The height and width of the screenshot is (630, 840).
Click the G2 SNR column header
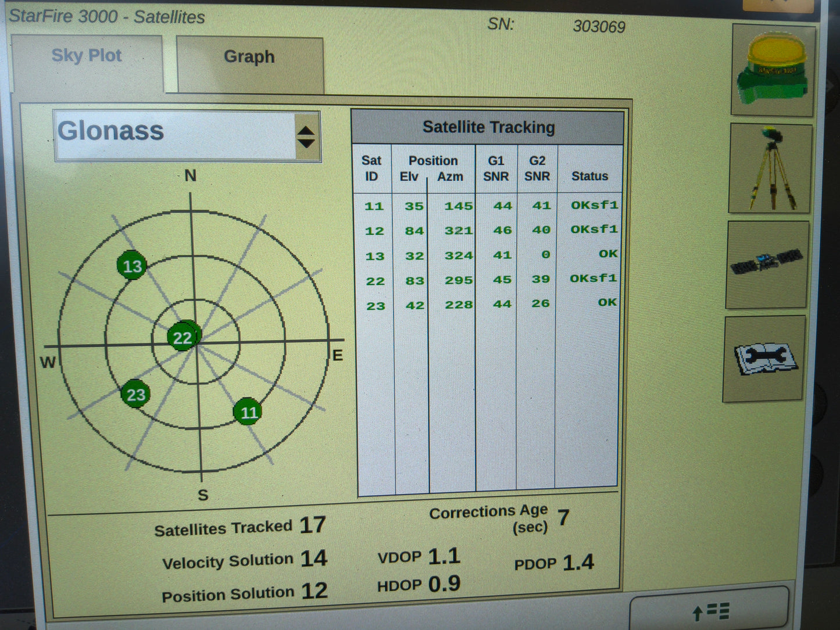537,169
